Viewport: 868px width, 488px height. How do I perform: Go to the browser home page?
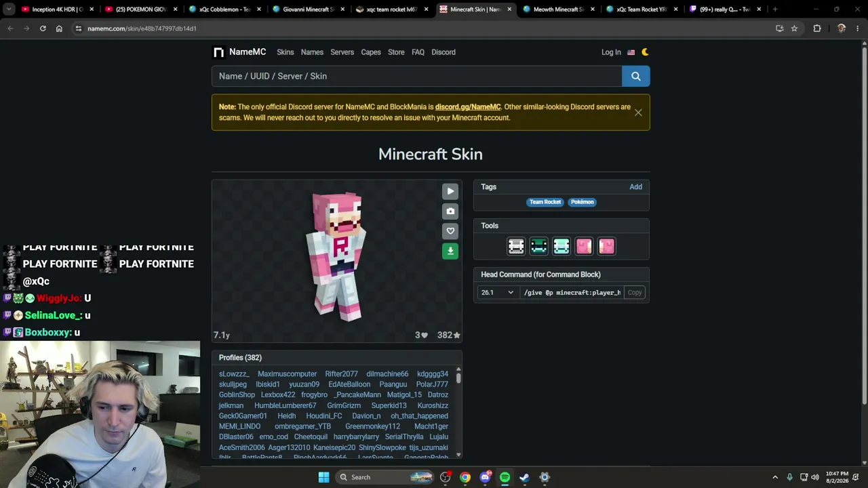(x=59, y=28)
